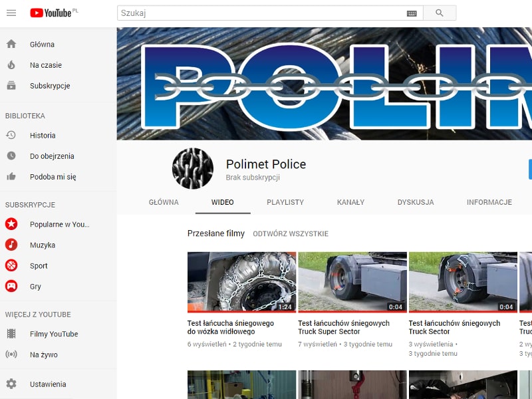
Task: Click the Do obejrzenia clock icon
Action: tap(11, 156)
